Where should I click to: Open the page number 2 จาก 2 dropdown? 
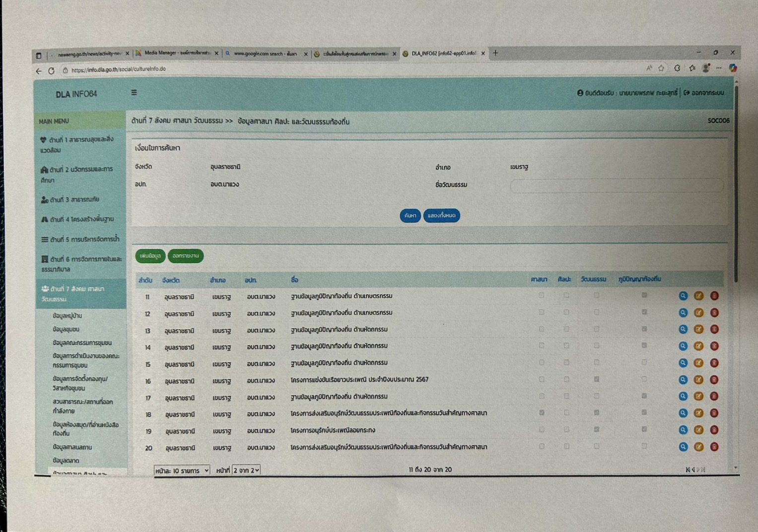click(x=246, y=470)
